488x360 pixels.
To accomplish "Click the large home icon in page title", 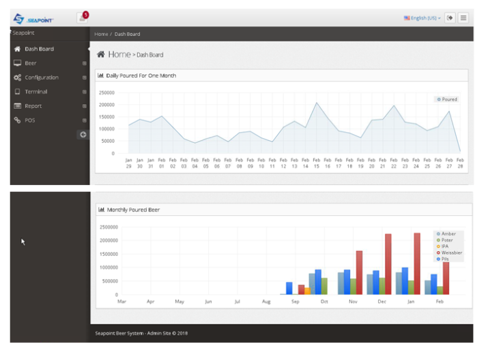I will point(101,54).
